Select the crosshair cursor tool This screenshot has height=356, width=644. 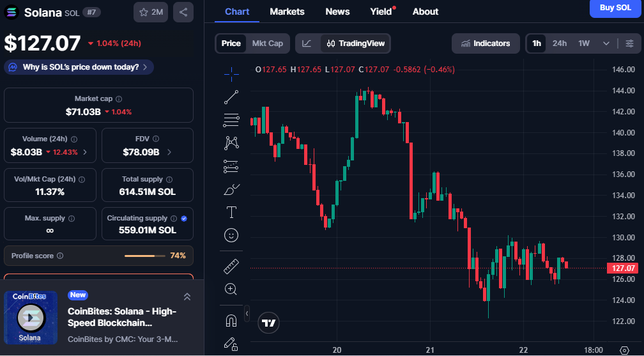click(x=231, y=73)
